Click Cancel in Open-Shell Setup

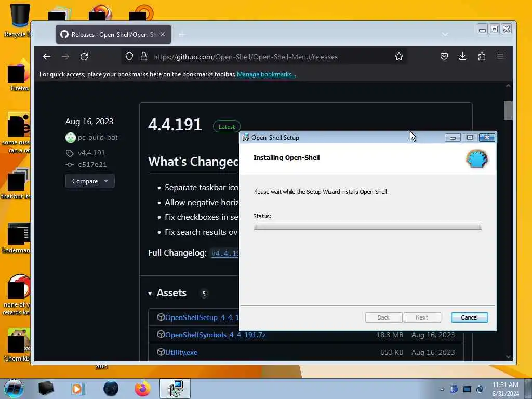coord(469,317)
